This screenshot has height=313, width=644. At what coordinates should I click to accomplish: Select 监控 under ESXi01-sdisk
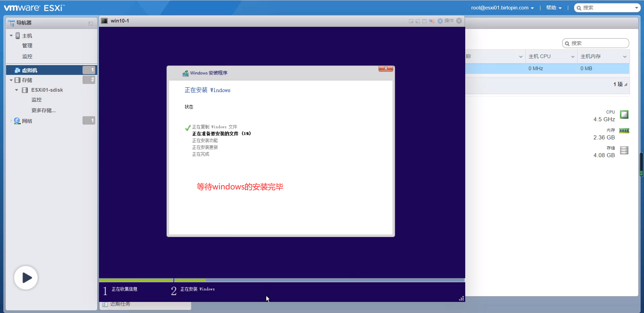37,100
